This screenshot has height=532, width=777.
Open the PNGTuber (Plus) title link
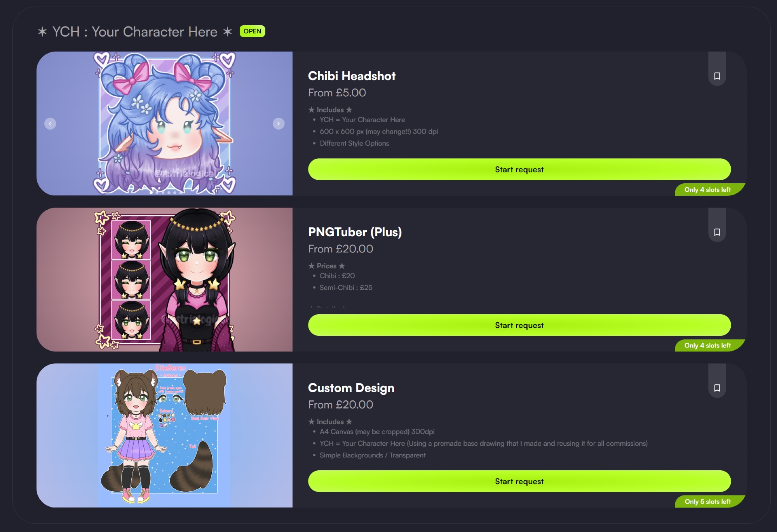355,232
